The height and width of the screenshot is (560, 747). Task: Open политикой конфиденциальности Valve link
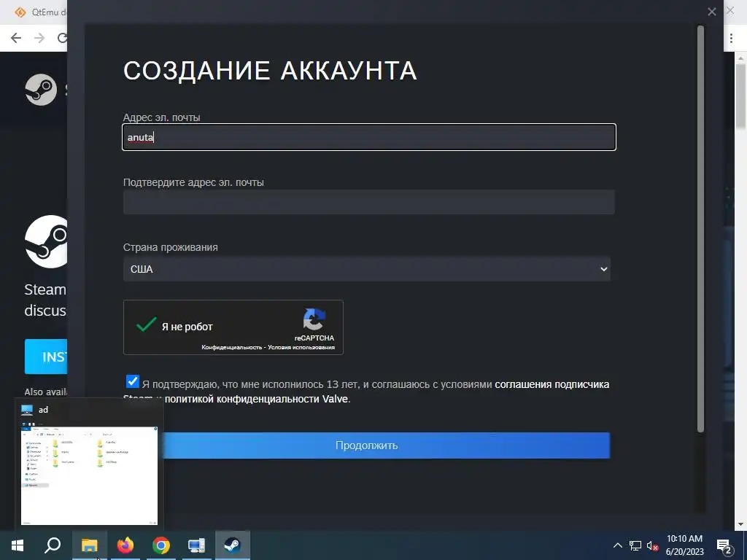coord(256,399)
